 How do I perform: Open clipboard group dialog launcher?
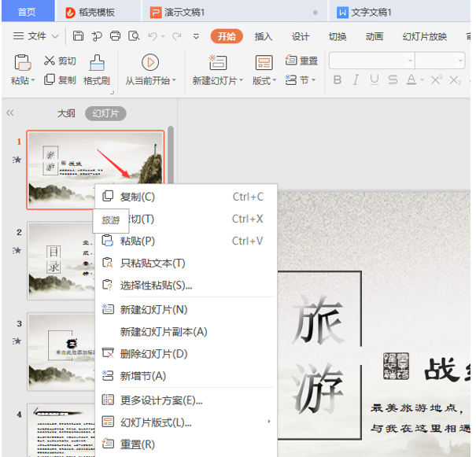pos(112,92)
